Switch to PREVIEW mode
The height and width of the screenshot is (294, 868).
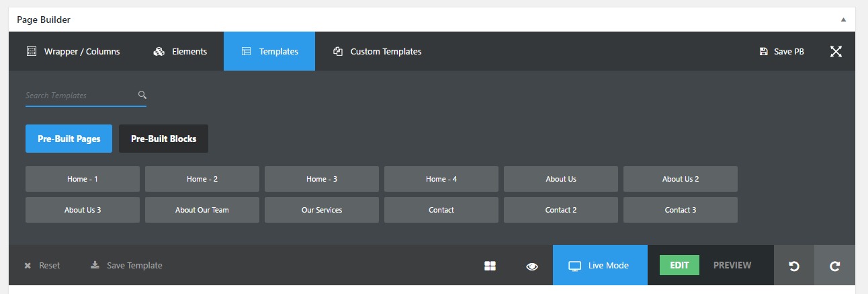tap(732, 265)
